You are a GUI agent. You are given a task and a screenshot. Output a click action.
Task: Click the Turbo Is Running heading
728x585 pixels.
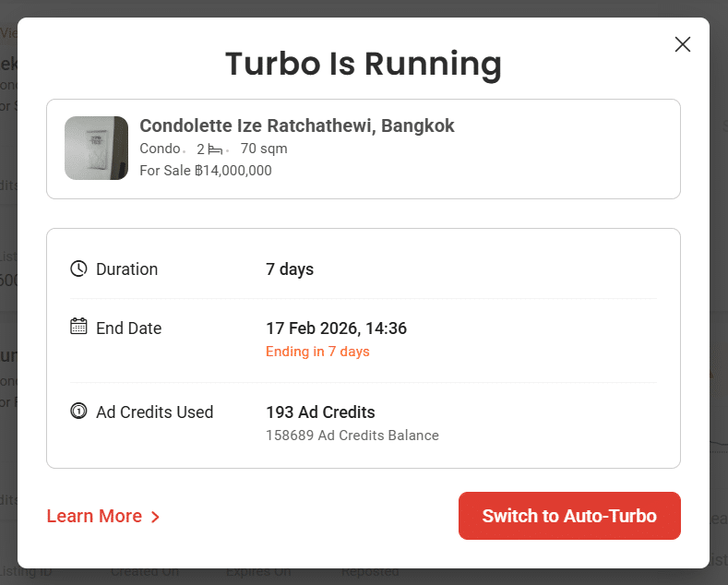(x=364, y=64)
